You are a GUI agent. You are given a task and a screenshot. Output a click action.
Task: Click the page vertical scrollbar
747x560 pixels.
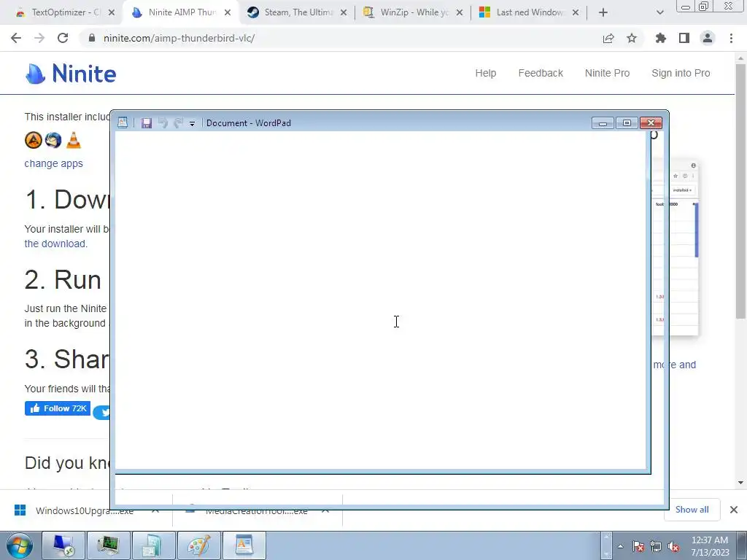740,190
